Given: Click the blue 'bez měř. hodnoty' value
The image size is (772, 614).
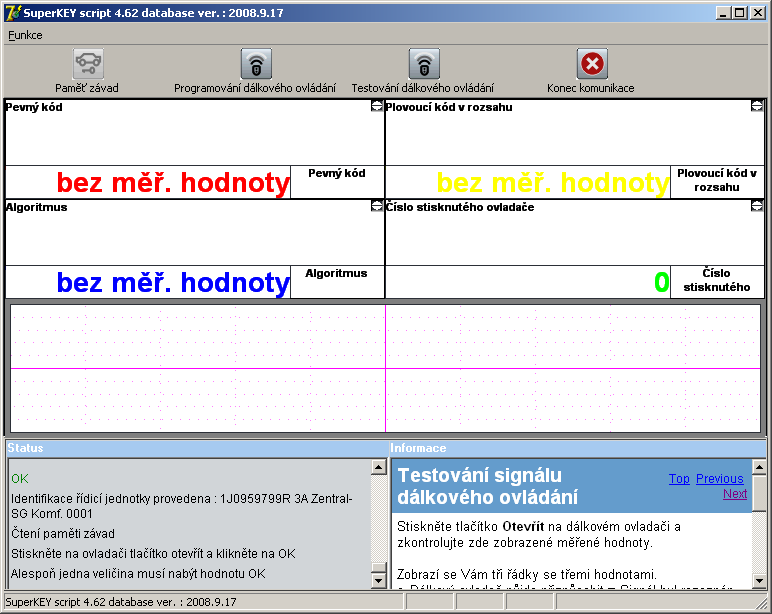Looking at the screenshot, I should [x=173, y=283].
